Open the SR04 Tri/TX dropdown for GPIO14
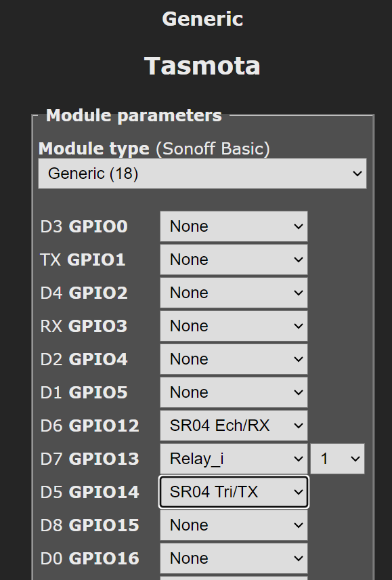 [234, 492]
